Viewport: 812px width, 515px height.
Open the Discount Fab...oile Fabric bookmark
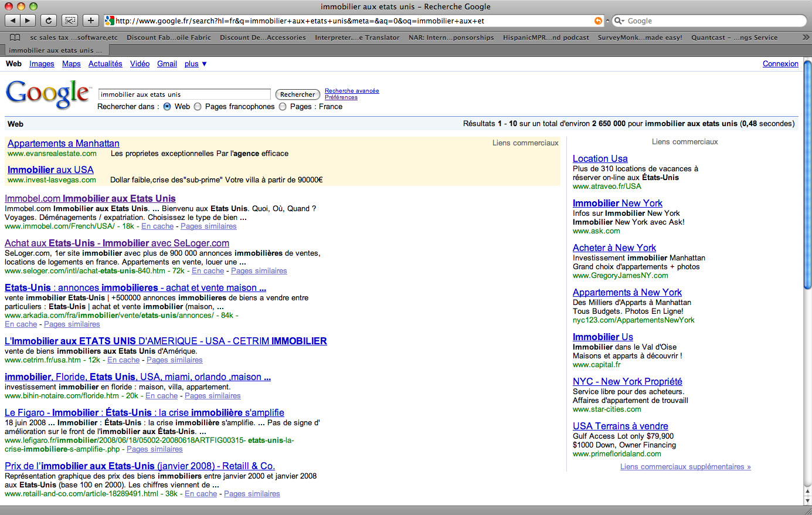[169, 38]
